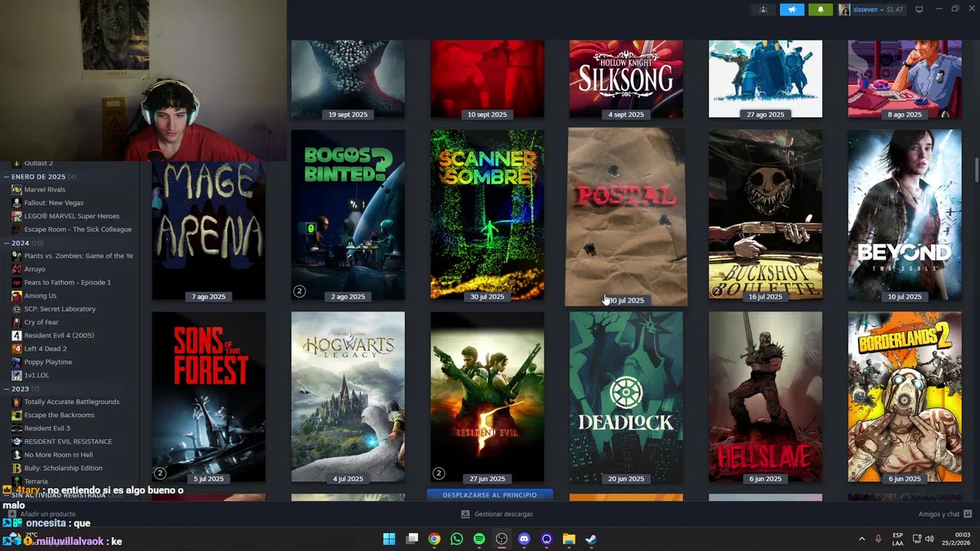Collapse SIN ACTIVIDAD REGISTRADA section
This screenshot has height=551, width=980.
(6, 495)
